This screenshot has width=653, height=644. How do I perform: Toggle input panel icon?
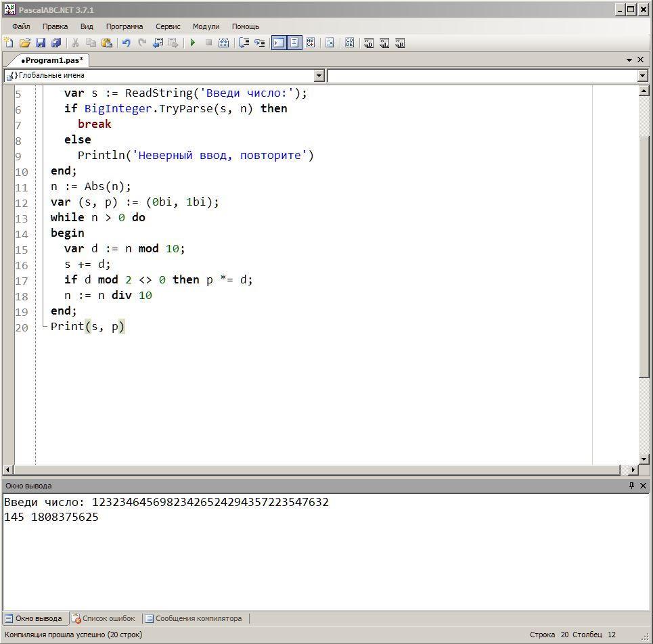[x=294, y=43]
